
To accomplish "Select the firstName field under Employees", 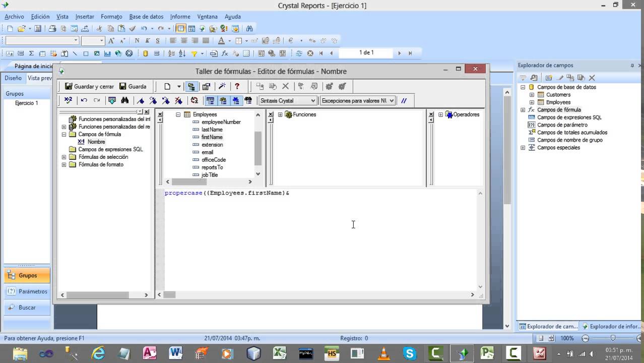I will coord(212,137).
